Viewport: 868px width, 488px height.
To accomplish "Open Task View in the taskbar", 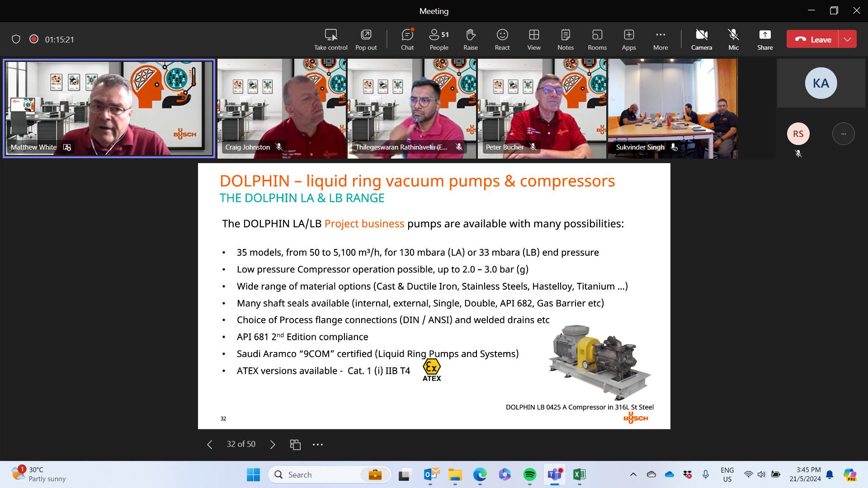I will (x=404, y=475).
